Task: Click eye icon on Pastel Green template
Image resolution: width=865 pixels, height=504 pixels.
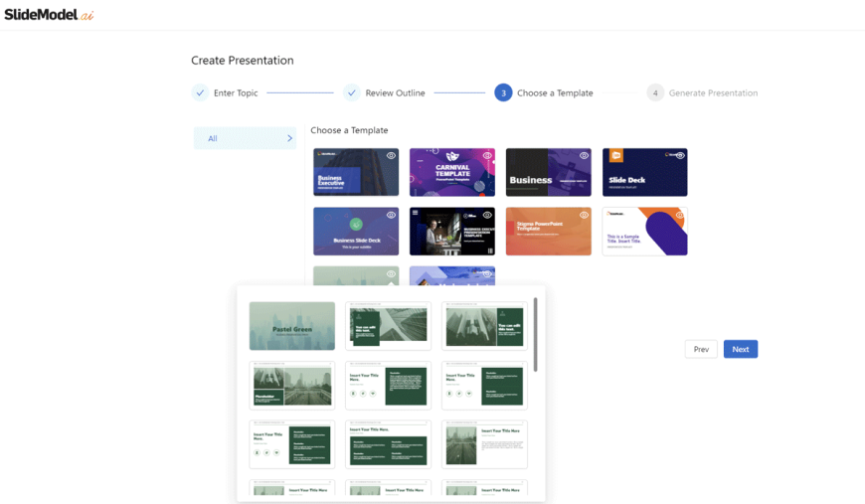Action: click(391, 273)
